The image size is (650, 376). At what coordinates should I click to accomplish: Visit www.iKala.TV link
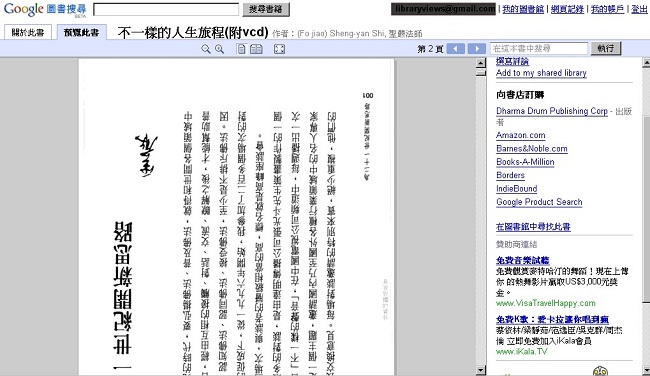click(x=522, y=352)
